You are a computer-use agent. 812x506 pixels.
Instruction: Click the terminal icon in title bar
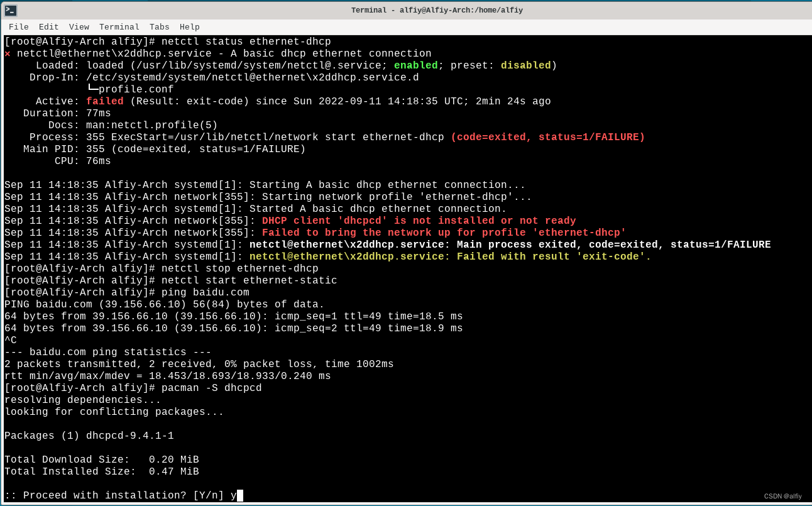(x=11, y=10)
